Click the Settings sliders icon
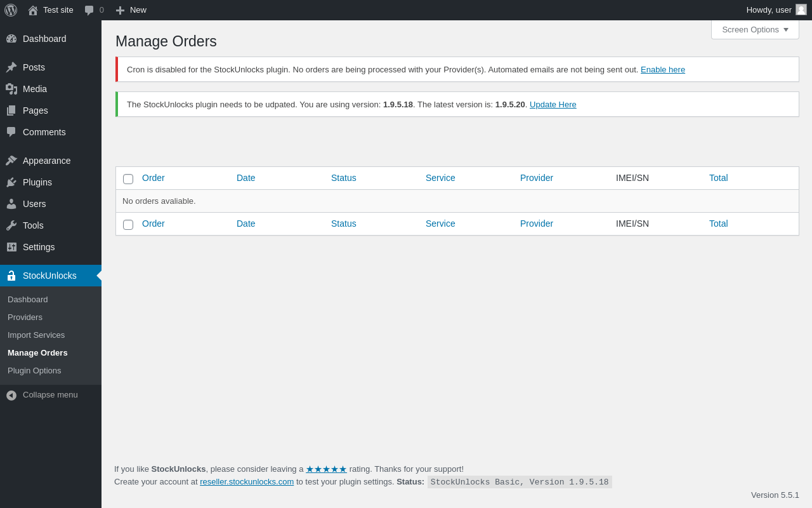The width and height of the screenshot is (812, 508). click(x=11, y=247)
